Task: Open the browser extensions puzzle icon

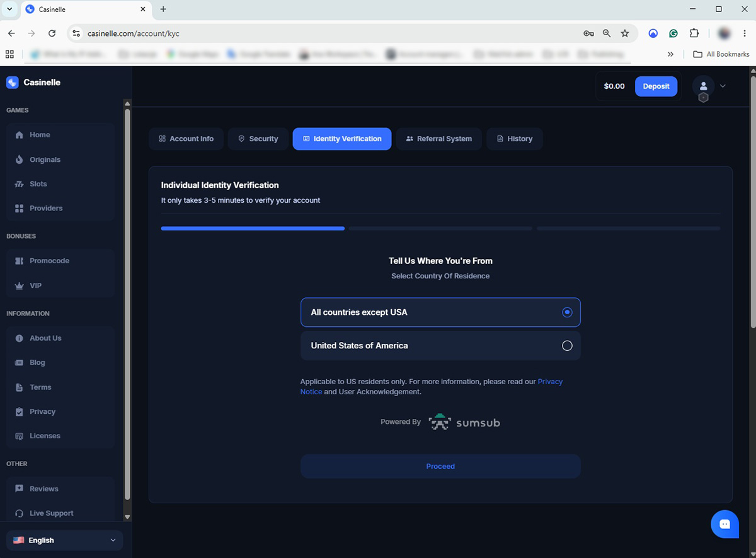Action: click(x=694, y=33)
